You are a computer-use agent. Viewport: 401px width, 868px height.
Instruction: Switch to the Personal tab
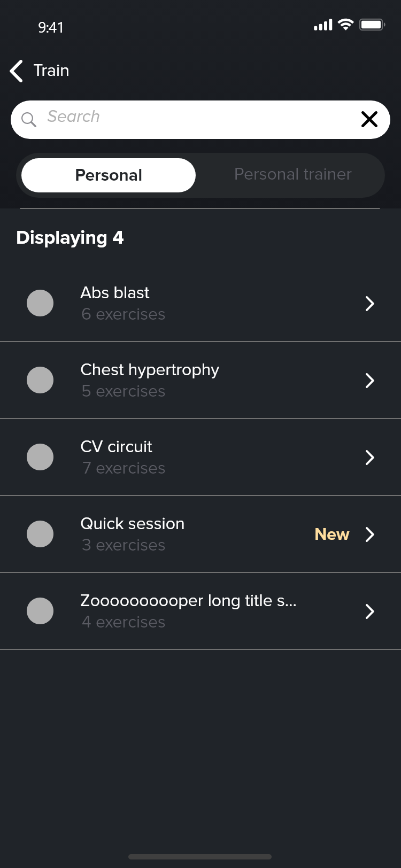pos(109,175)
